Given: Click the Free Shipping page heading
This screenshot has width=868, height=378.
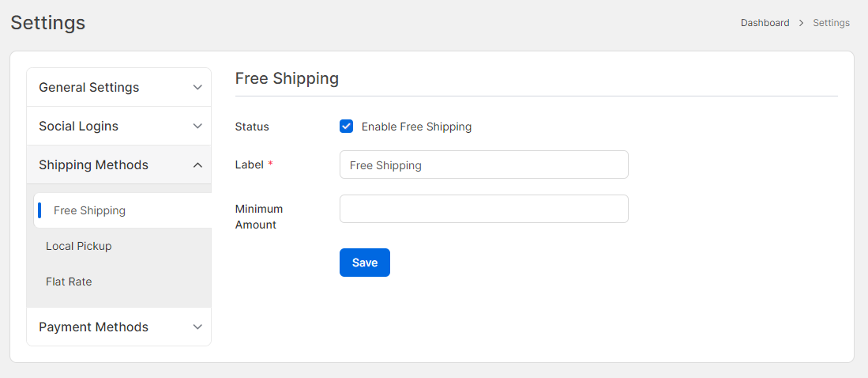Looking at the screenshot, I should point(287,79).
